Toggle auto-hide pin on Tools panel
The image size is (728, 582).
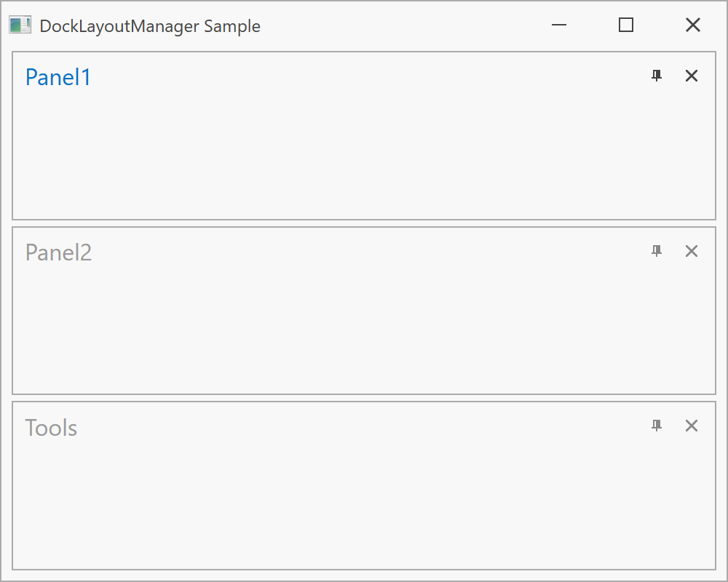coord(657,426)
